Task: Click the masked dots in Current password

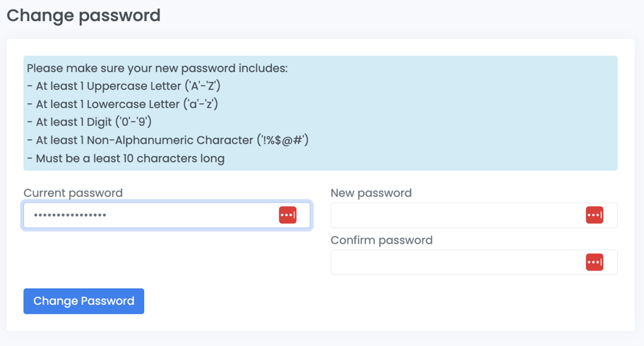Action: pos(70,215)
